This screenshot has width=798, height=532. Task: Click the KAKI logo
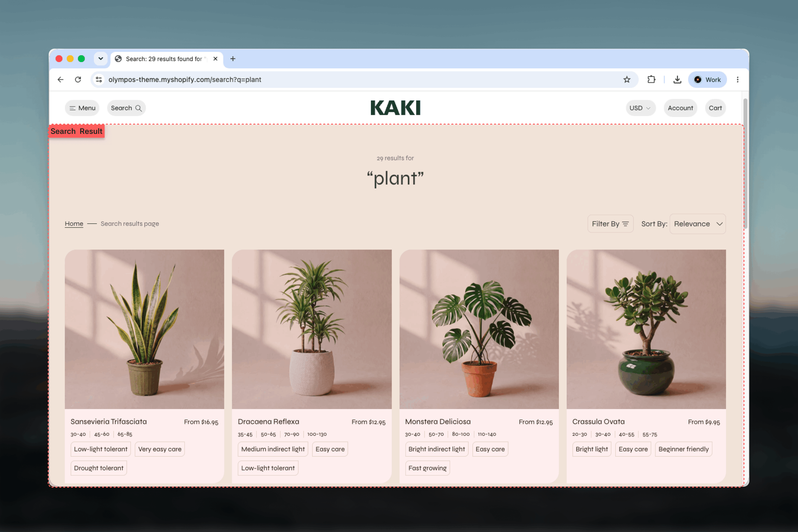click(x=395, y=108)
